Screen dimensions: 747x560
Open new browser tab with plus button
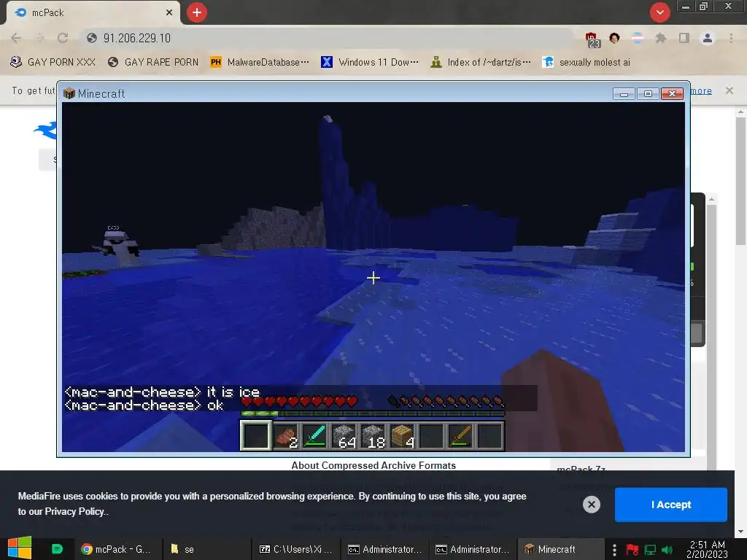click(x=197, y=12)
